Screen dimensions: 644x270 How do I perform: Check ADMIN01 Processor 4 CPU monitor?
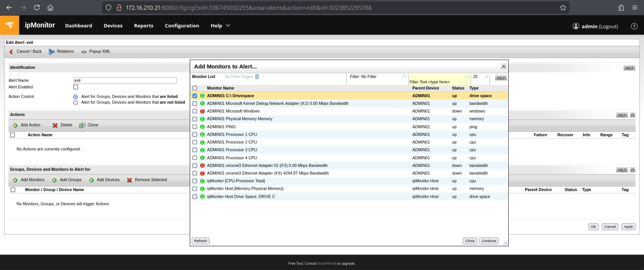click(195, 158)
